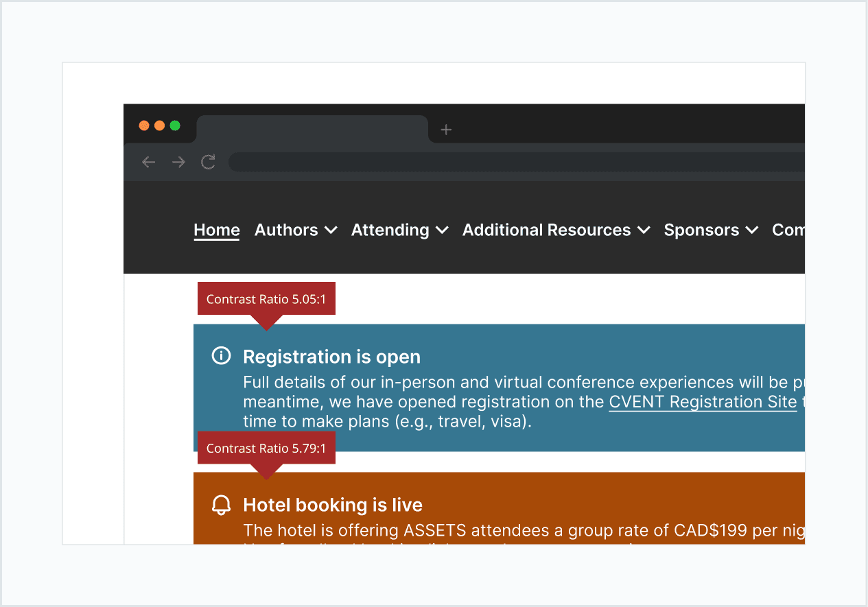Screen dimensions: 868x607
Task: Expand the chevron next to Attending
Action: [x=442, y=230]
